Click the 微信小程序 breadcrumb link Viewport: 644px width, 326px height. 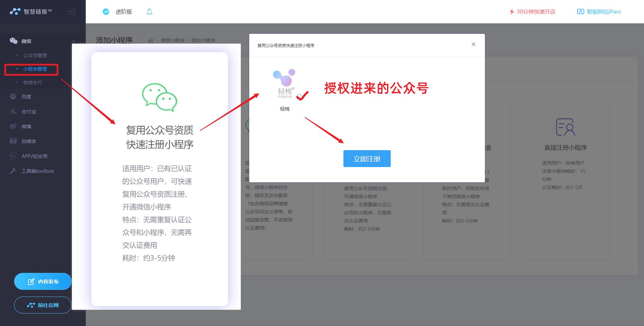(x=173, y=40)
